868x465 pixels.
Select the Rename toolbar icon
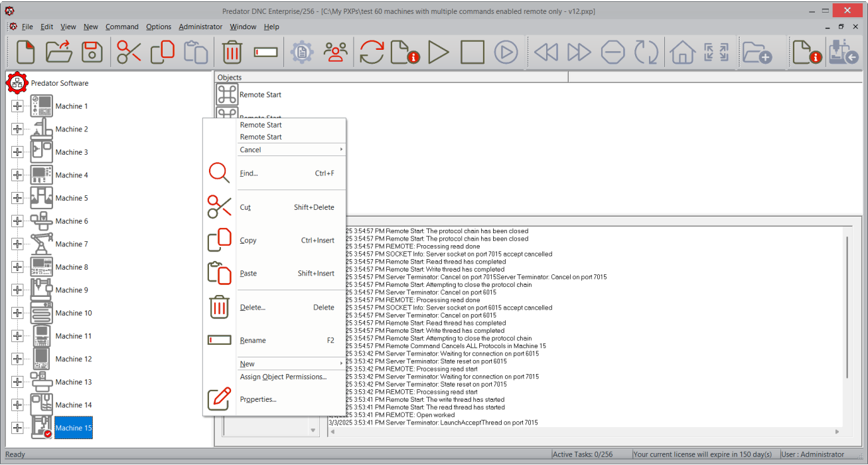(265, 52)
